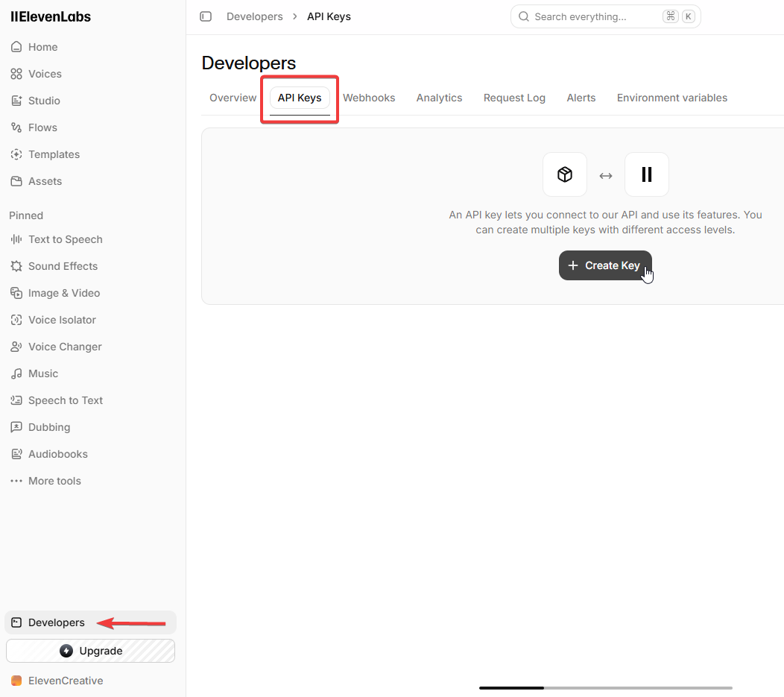The height and width of the screenshot is (697, 784).
Task: Click Developers in the breadcrumb
Action: pyautogui.click(x=254, y=16)
